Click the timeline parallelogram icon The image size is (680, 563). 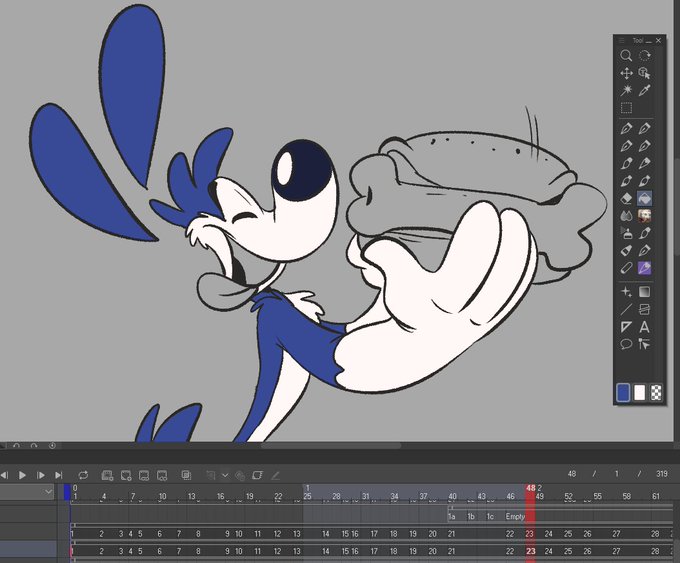257,475
